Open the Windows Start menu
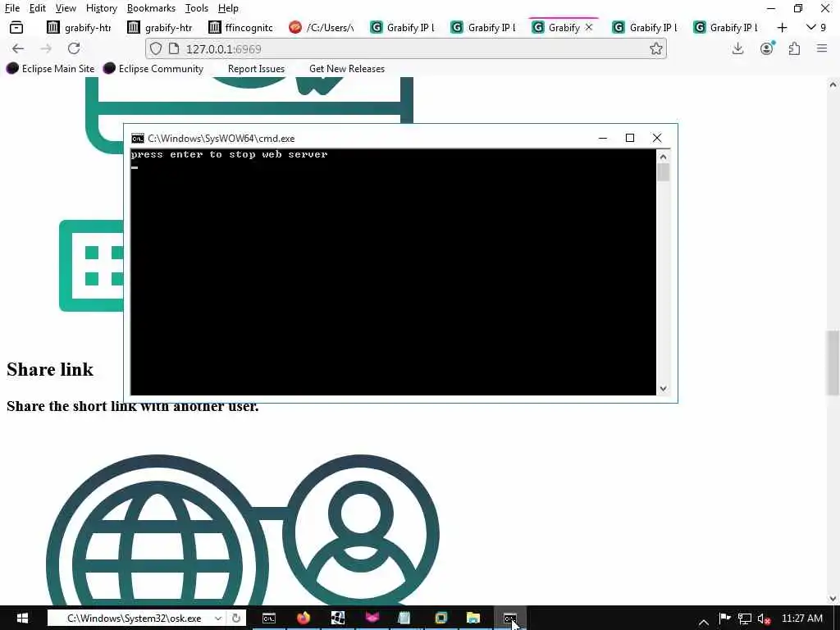Screen dimensions: 840x630 22,618
